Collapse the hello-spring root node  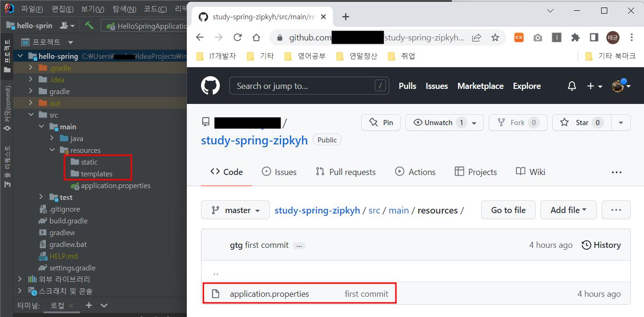pos(20,56)
